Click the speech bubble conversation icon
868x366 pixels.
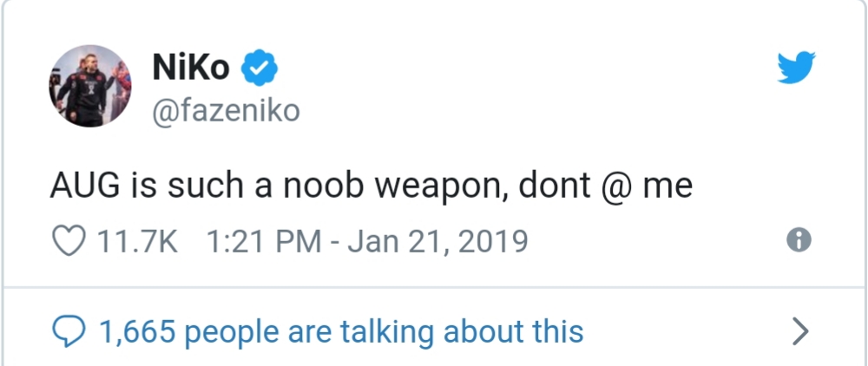tap(68, 330)
